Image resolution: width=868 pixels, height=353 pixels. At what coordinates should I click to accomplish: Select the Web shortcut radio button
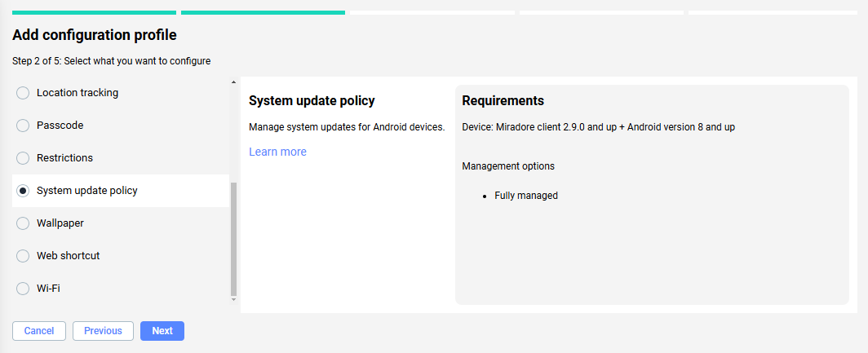click(x=23, y=256)
